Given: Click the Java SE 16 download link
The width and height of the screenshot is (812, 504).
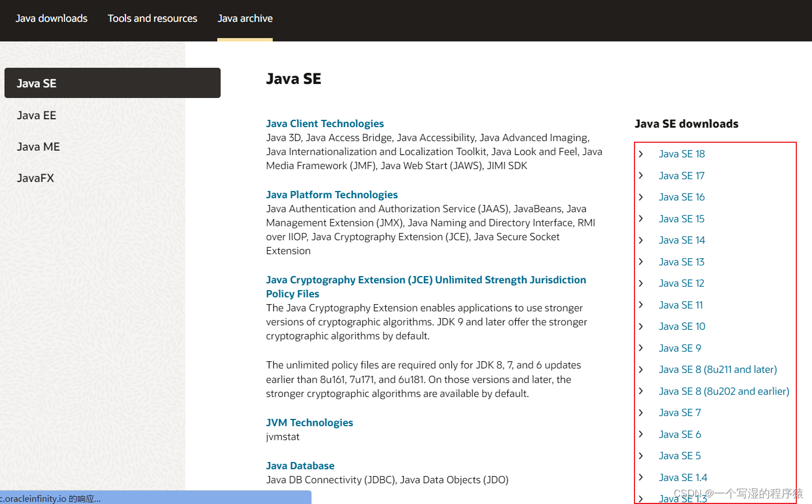Looking at the screenshot, I should tap(682, 197).
